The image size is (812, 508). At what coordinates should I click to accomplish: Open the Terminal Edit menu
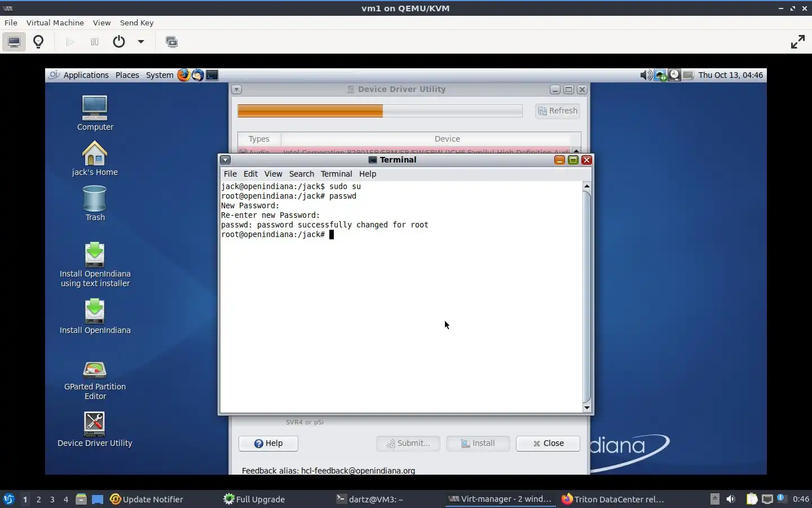[250, 174]
